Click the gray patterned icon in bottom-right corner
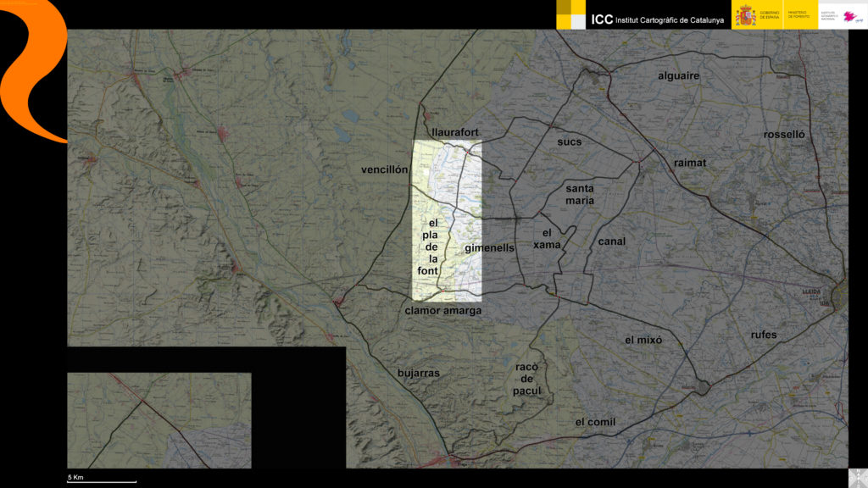The height and width of the screenshot is (488, 868). click(x=857, y=478)
